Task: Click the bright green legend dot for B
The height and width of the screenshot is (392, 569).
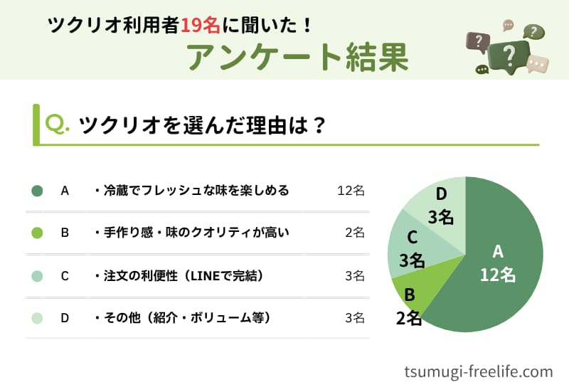Action: (38, 233)
